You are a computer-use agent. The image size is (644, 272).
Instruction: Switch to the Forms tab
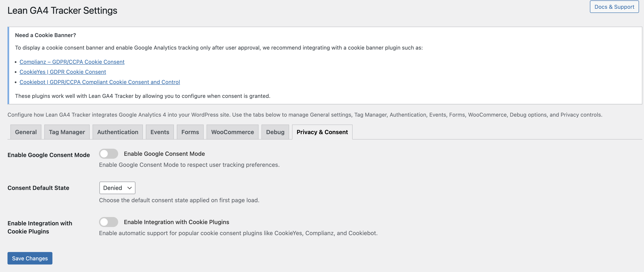coord(190,132)
